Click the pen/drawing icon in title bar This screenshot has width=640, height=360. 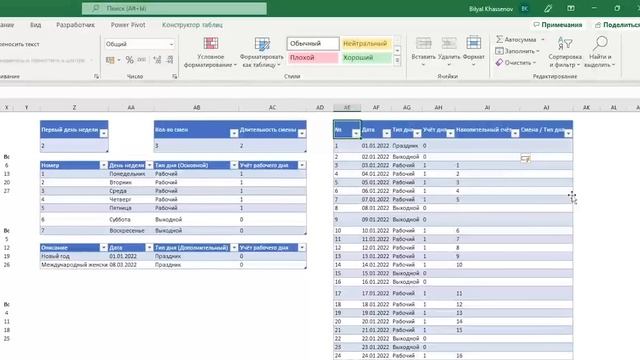(x=548, y=8)
